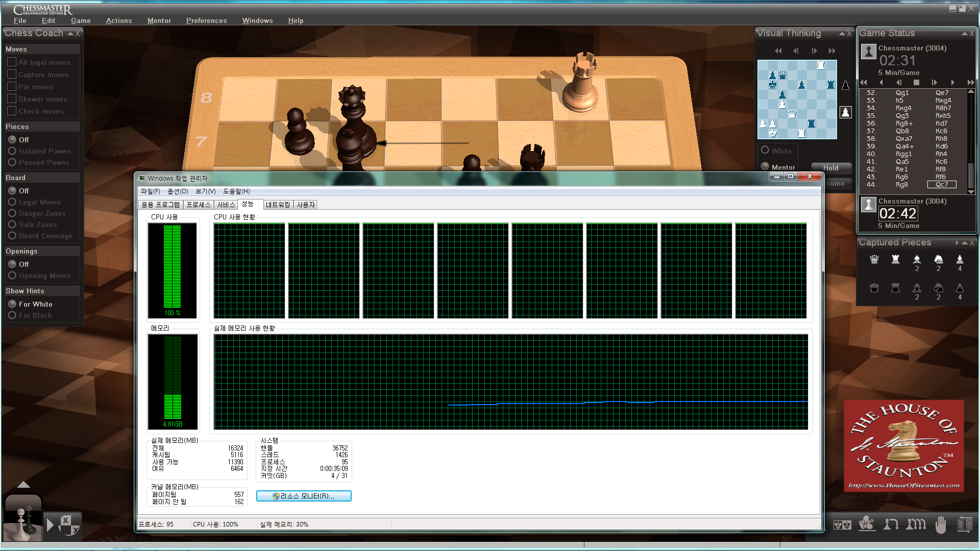Collapse the Chess Coach panel
Viewport: 980px width, 551px height.
(70, 34)
